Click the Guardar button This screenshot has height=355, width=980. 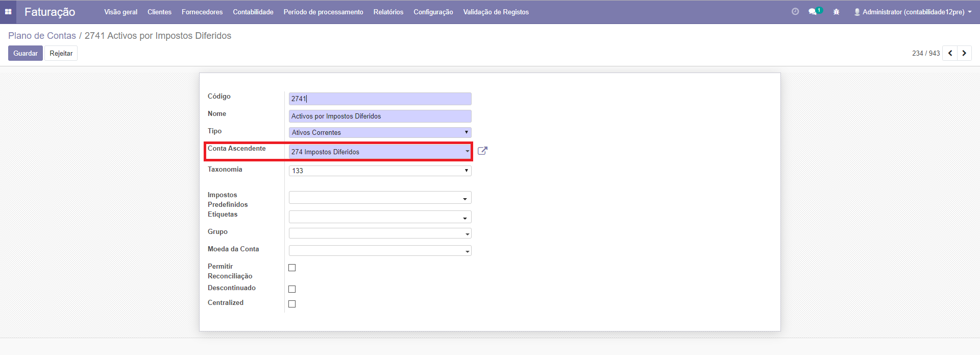(25, 53)
